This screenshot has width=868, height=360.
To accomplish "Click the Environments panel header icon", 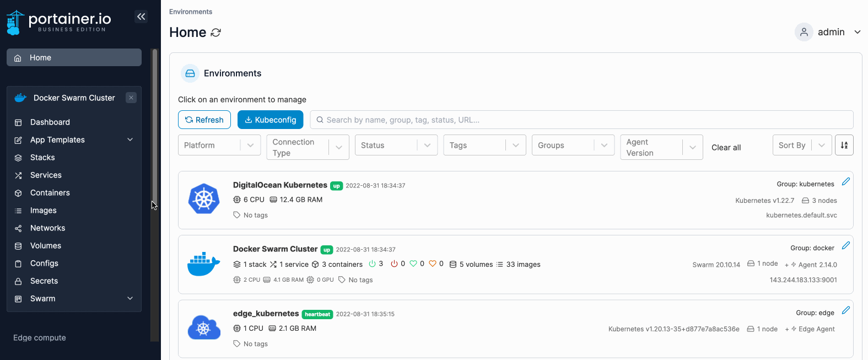I will 190,73.
